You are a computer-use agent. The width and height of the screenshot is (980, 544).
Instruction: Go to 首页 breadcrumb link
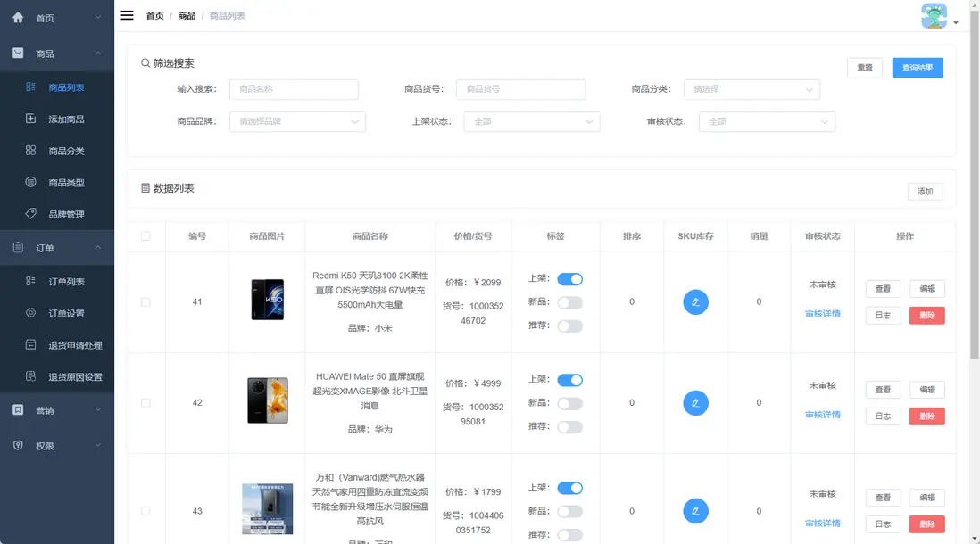click(155, 16)
